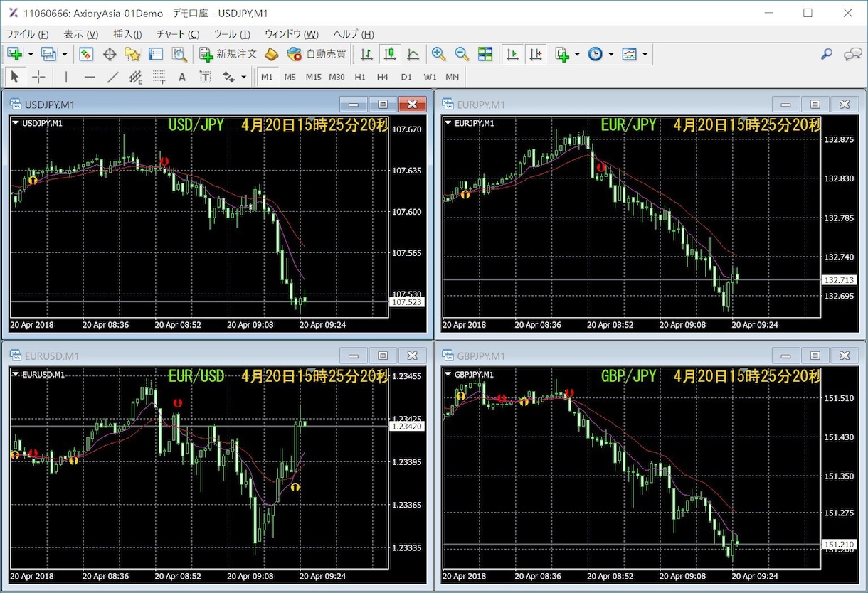Select the text label 'A' tool
868x593 pixels.
coord(182,77)
